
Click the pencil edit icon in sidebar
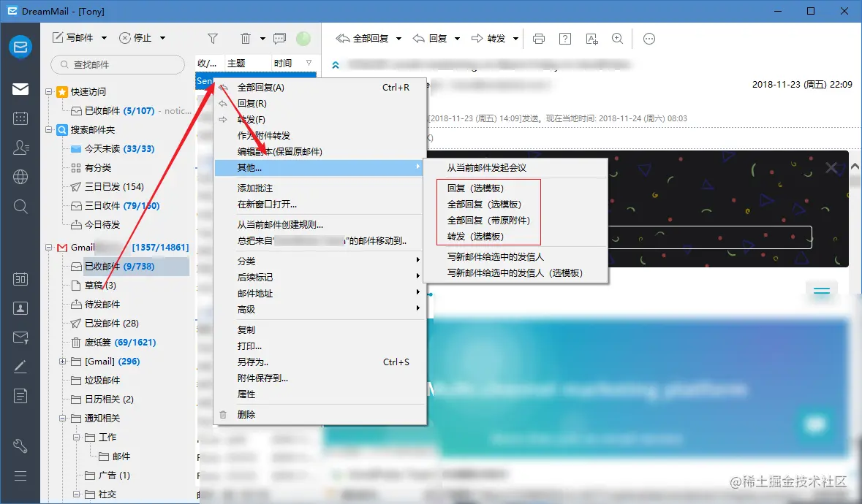20,366
